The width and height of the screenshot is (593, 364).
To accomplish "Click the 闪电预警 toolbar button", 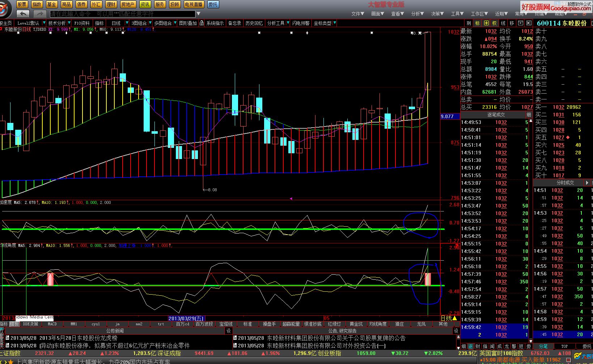I will click(301, 23).
